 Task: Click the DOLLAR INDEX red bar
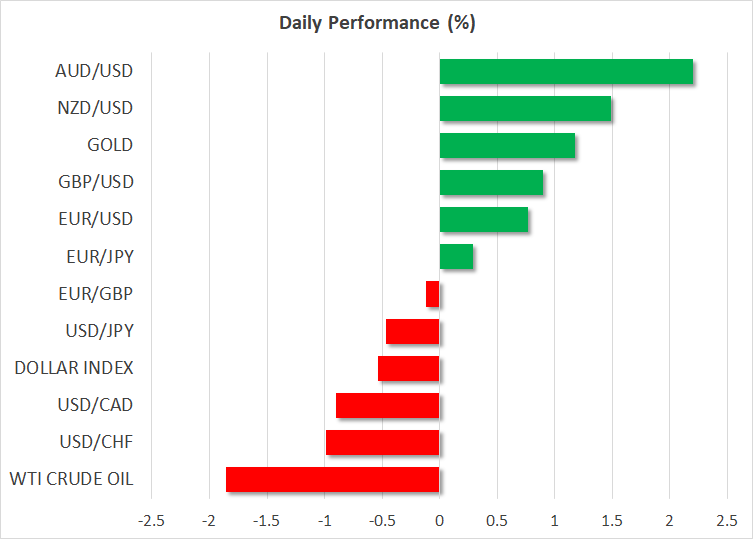pos(408,368)
